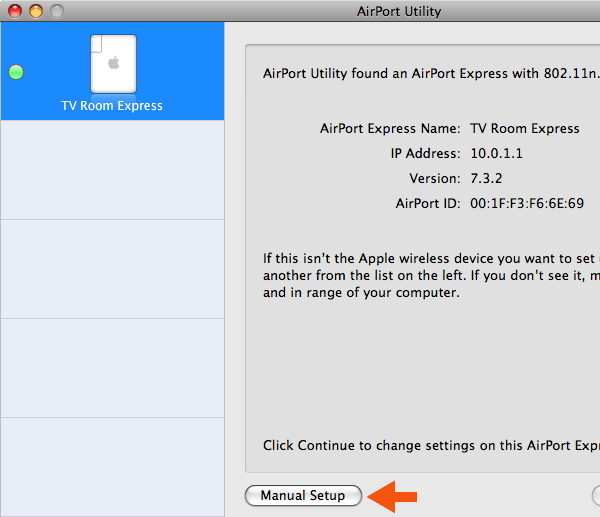Click the 'AirPort ID:' label

point(428,203)
